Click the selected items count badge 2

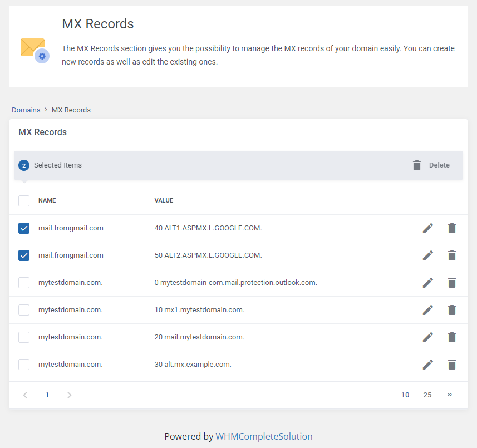click(24, 165)
